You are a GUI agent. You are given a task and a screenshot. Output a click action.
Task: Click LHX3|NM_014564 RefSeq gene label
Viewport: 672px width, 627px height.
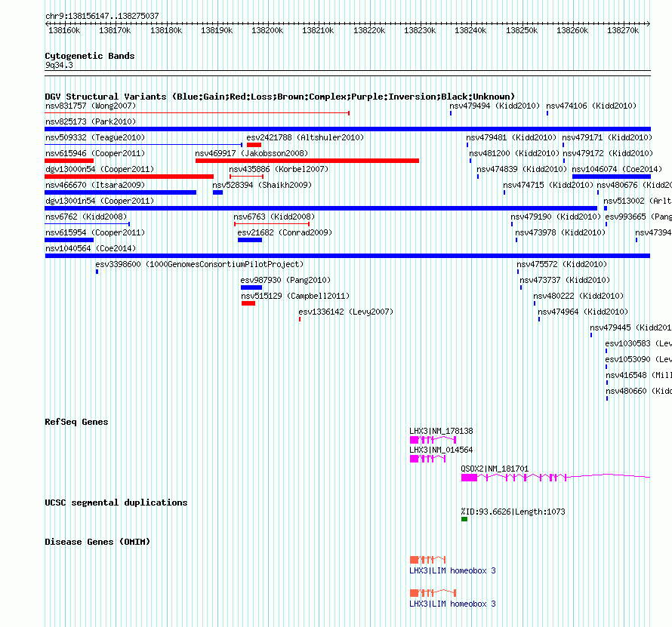click(441, 450)
